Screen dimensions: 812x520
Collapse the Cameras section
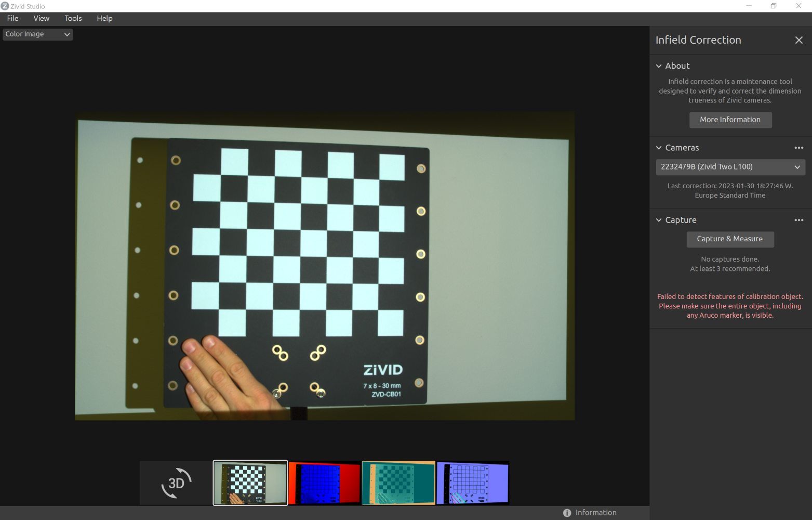coord(659,148)
